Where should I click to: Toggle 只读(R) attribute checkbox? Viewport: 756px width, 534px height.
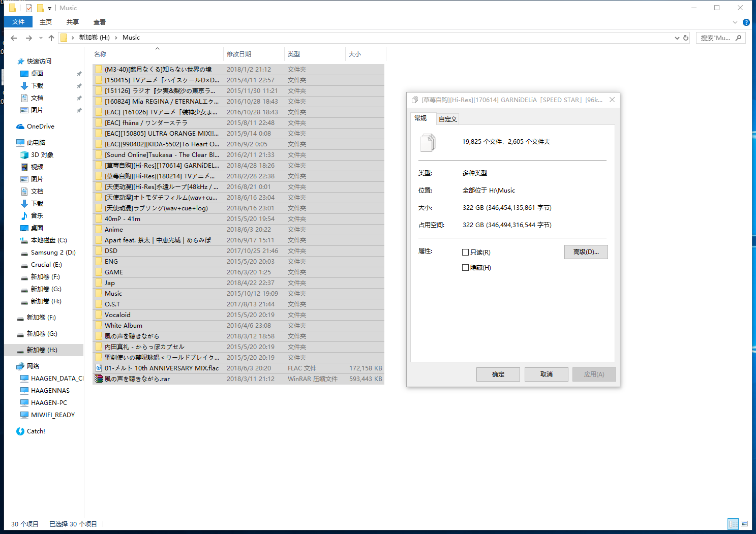pyautogui.click(x=465, y=252)
